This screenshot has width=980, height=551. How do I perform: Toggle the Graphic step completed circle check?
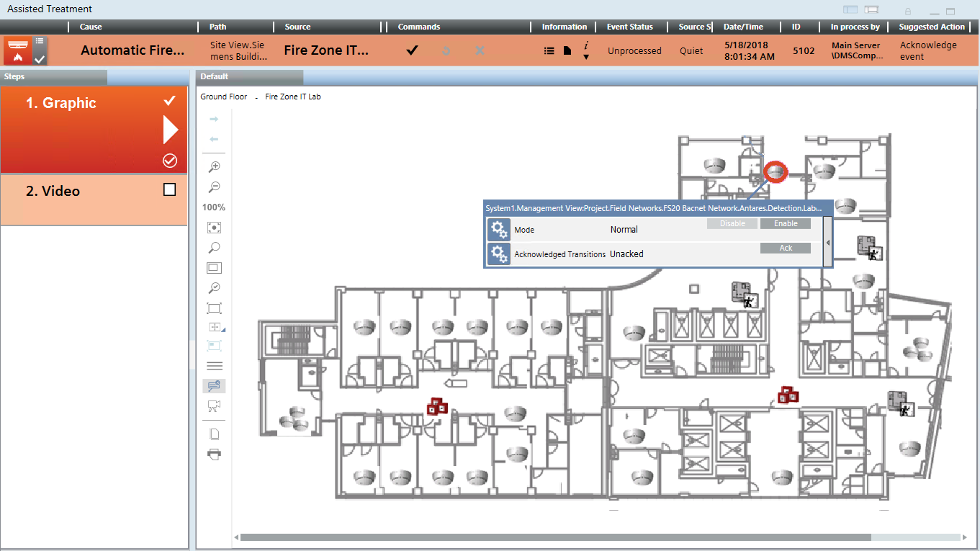point(170,161)
